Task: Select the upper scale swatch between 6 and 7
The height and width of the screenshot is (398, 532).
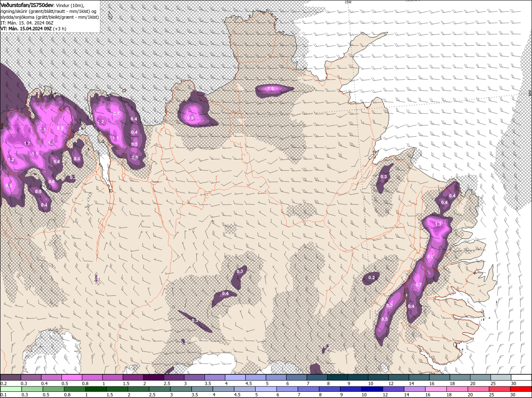Action: 296,377
